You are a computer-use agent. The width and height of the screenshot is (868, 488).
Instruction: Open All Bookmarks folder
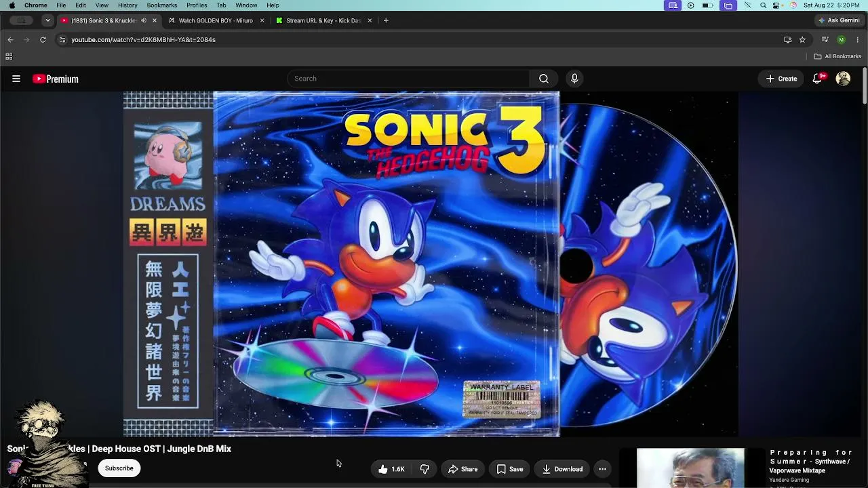click(x=837, y=56)
